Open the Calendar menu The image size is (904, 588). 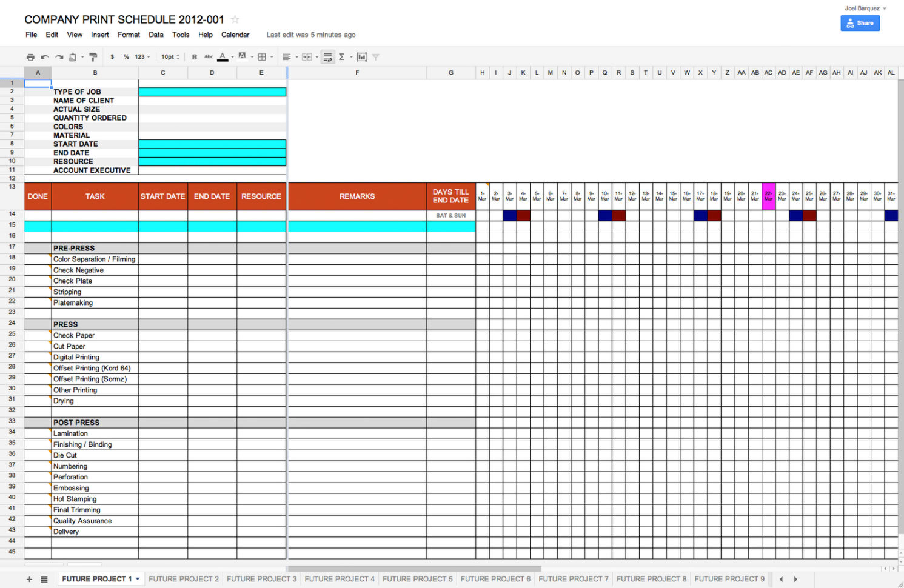(235, 35)
